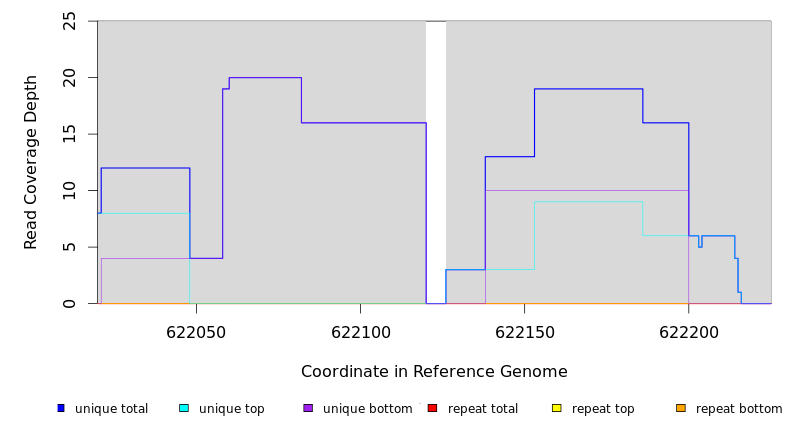The height and width of the screenshot is (432, 792).
Task: Click the 622200 x-axis tick label
Action: 688,332
